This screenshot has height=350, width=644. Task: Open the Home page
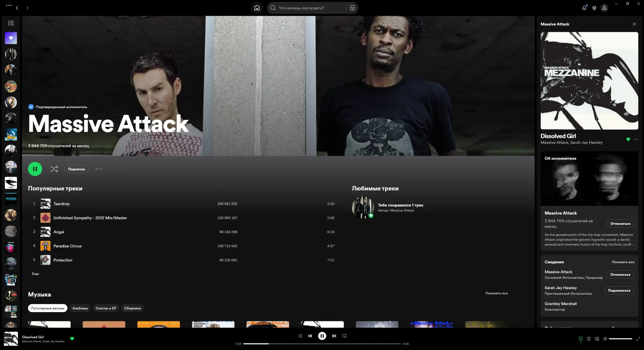coord(257,8)
